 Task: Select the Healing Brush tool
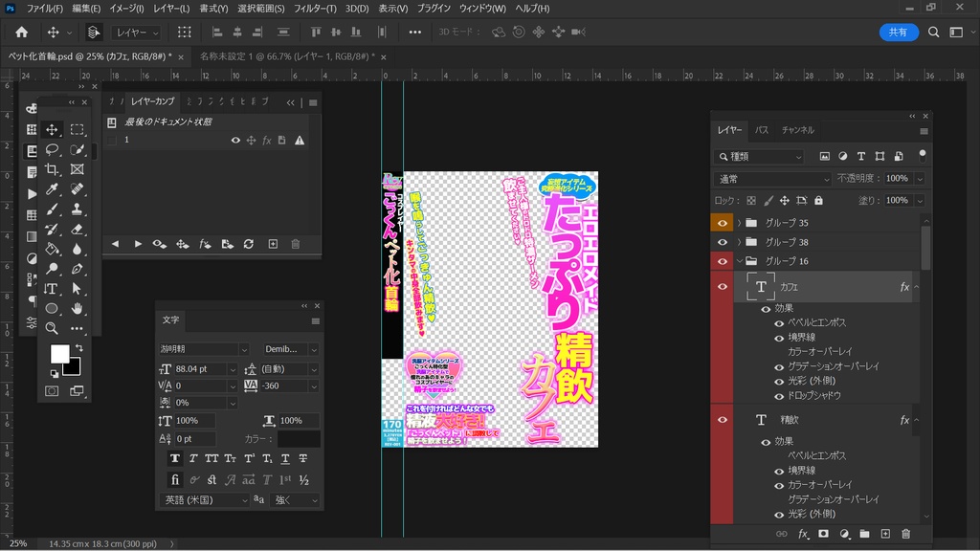pyautogui.click(x=77, y=189)
